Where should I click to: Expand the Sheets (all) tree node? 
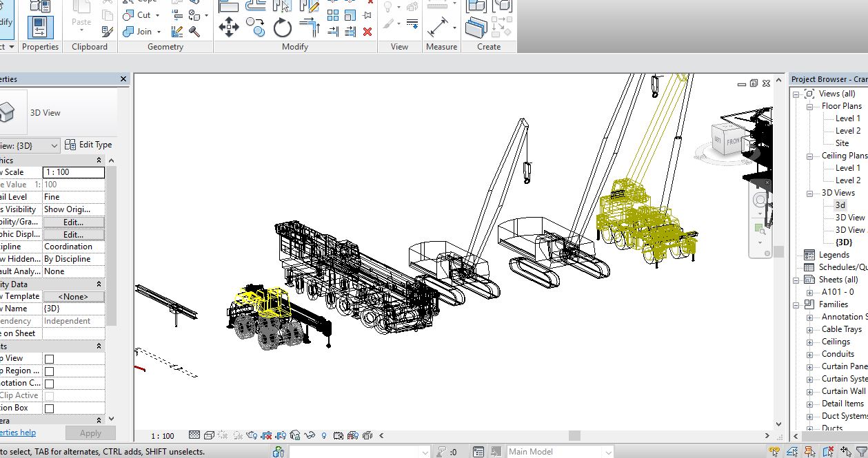click(x=796, y=280)
